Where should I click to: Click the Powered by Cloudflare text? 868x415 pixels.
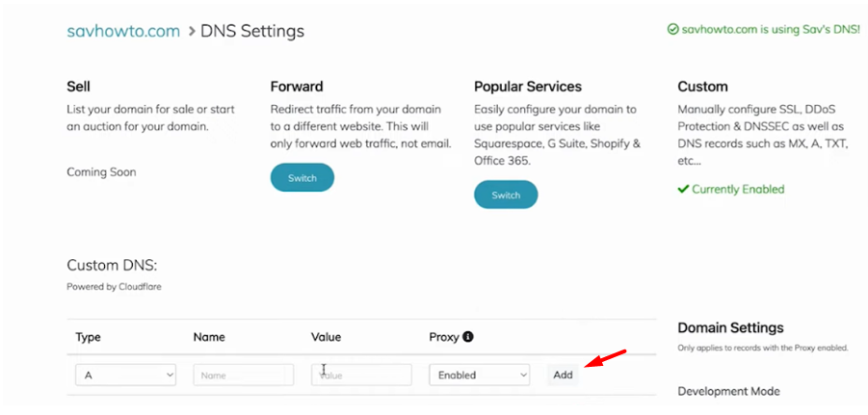pyautogui.click(x=114, y=287)
